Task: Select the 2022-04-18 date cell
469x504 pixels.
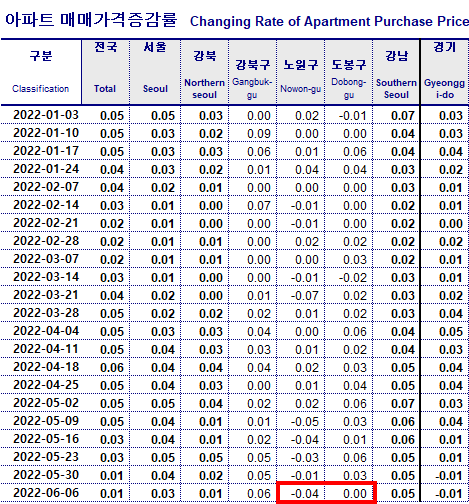Action: [x=46, y=367]
